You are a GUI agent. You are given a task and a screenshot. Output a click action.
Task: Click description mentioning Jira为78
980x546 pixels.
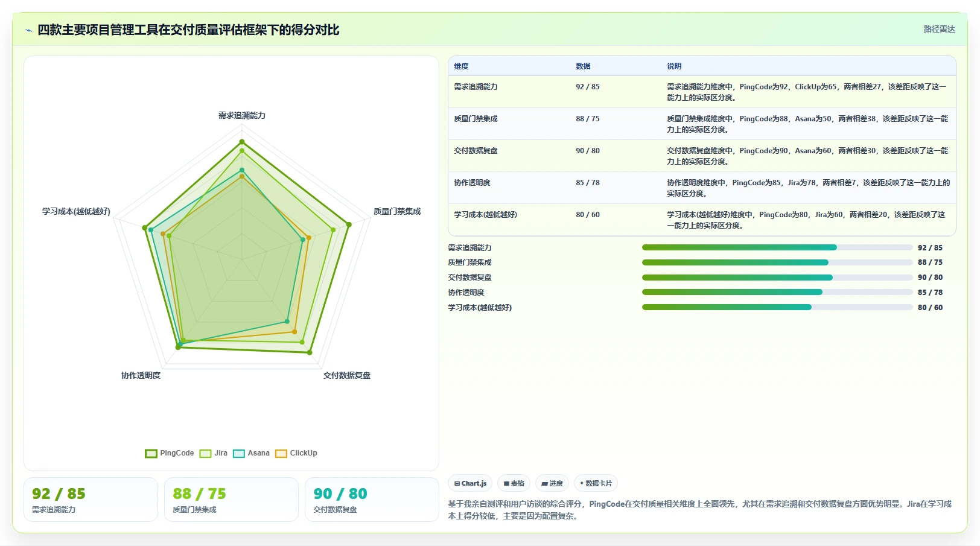pyautogui.click(x=808, y=188)
